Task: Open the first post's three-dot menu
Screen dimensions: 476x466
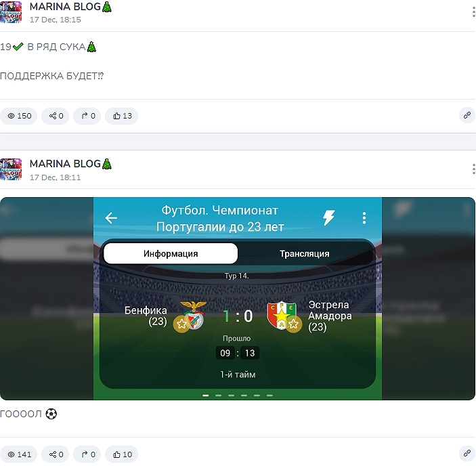Action: [x=473, y=12]
